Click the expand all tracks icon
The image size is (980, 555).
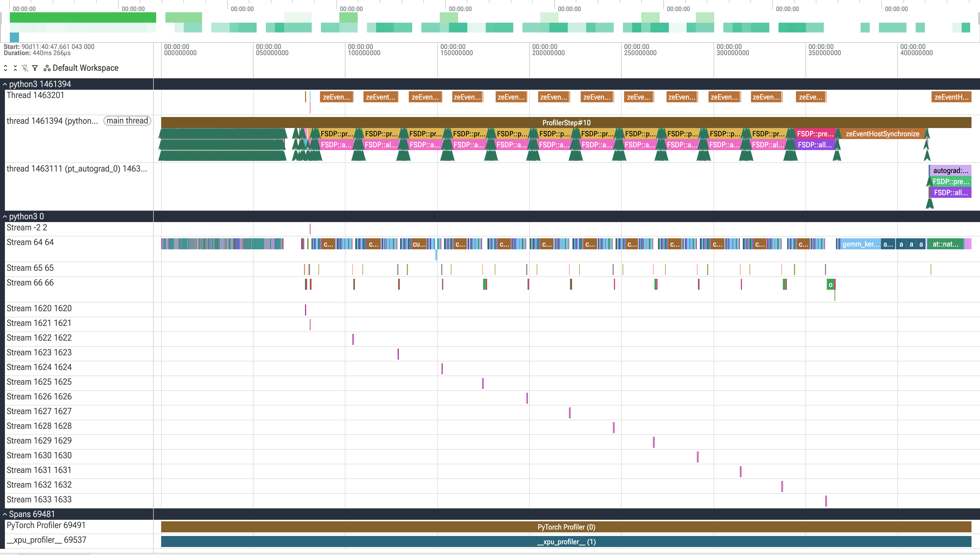click(5, 68)
